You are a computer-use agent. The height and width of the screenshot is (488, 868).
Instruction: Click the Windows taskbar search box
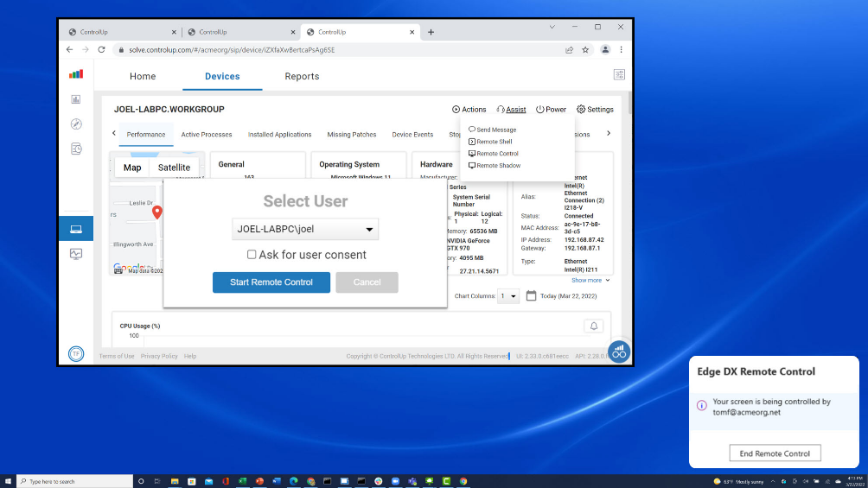74,481
